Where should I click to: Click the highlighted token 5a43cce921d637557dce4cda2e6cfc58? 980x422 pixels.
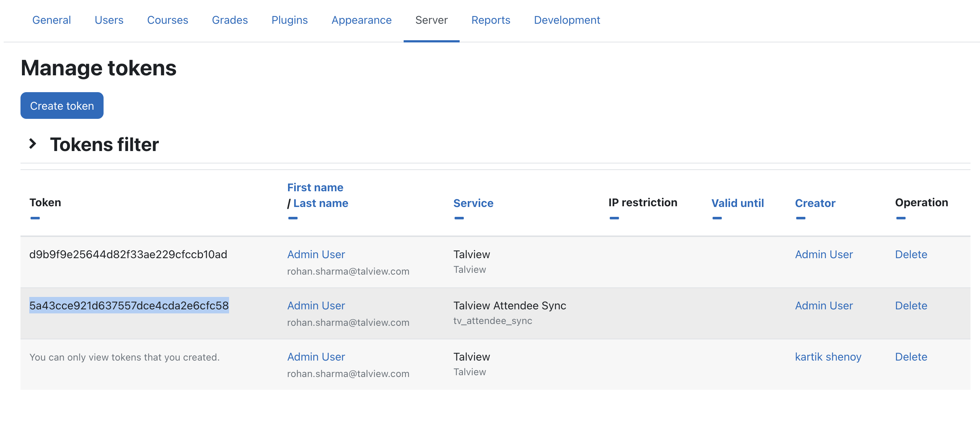point(129,306)
